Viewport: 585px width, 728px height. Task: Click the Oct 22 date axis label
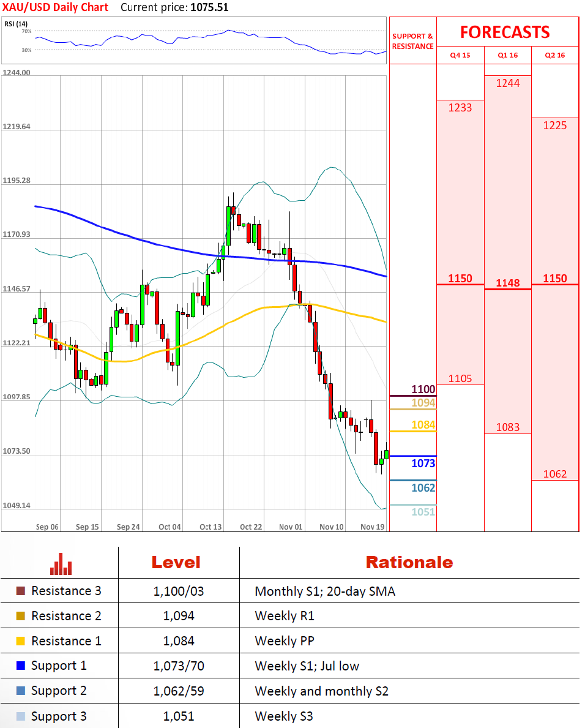coord(251,527)
